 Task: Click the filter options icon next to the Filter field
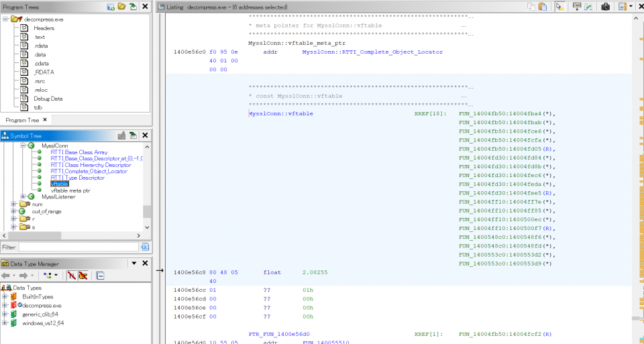click(x=145, y=247)
